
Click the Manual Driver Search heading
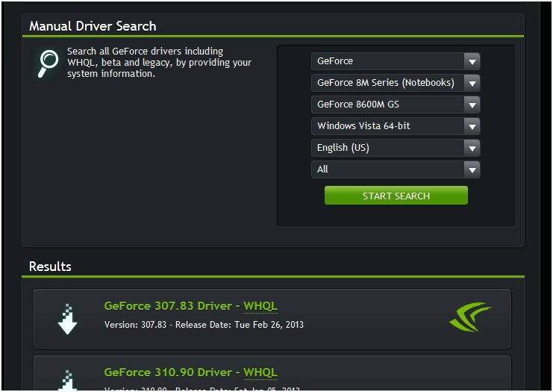pyautogui.click(x=93, y=26)
